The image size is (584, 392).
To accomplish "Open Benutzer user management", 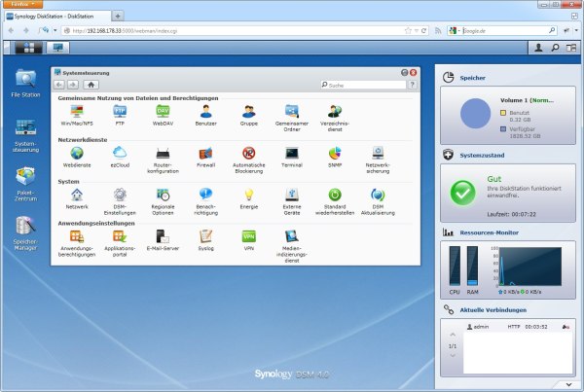I will 206,115.
